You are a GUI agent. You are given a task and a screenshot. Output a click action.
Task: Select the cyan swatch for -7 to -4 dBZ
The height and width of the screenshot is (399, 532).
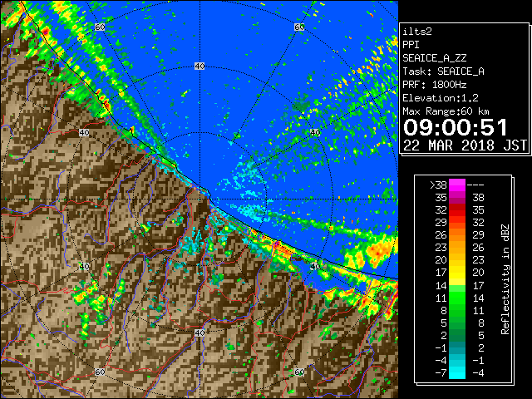(x=457, y=372)
